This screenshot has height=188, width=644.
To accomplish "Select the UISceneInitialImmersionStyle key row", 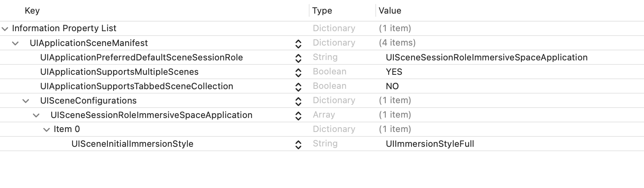I will click(x=132, y=144).
